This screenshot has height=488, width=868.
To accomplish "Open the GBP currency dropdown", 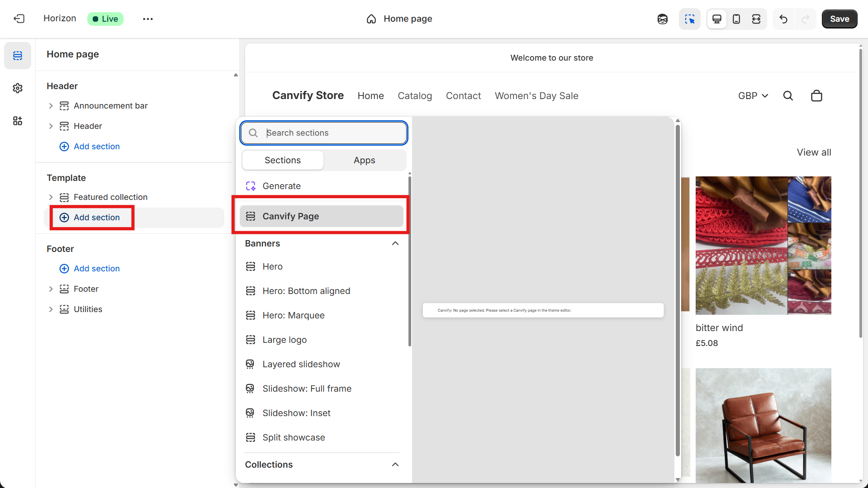I will coord(752,95).
